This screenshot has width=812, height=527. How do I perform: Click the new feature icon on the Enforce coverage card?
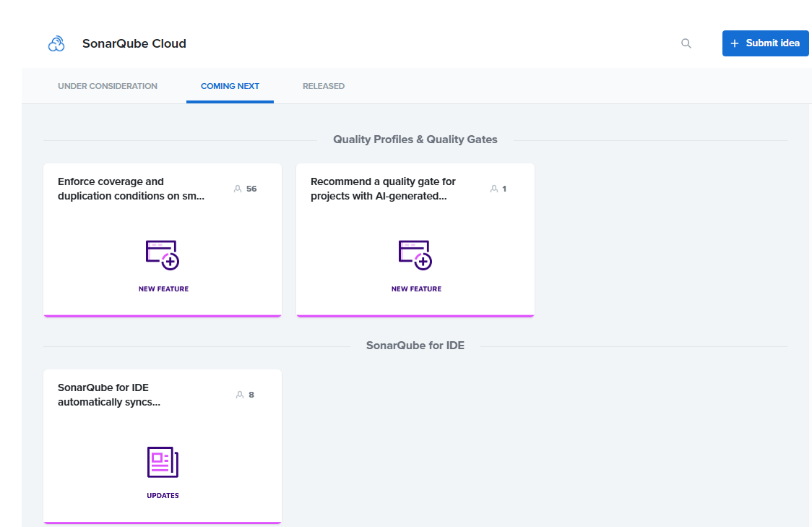coord(163,255)
